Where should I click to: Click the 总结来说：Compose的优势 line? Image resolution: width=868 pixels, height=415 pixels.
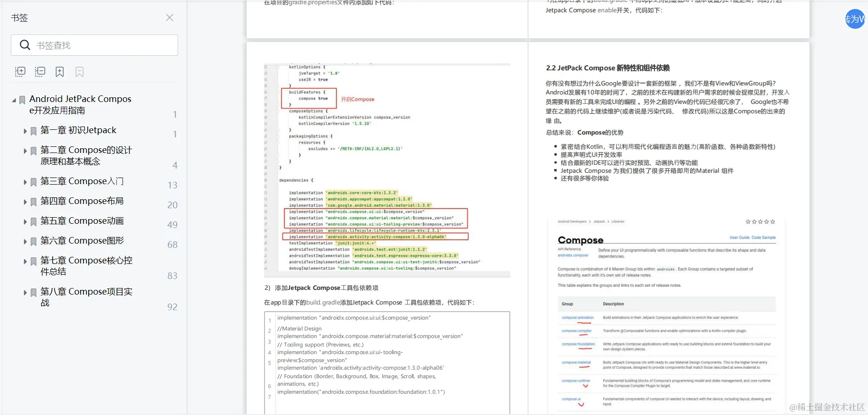click(584, 133)
